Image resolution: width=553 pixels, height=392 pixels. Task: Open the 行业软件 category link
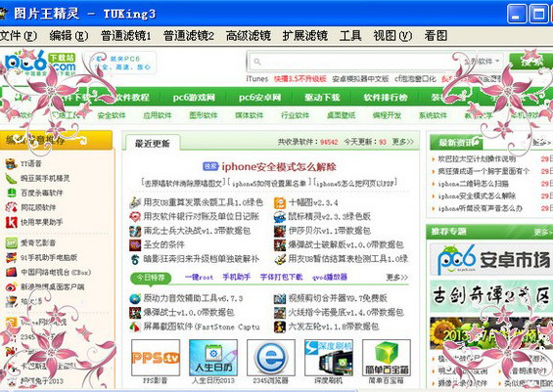pyautogui.click(x=296, y=115)
